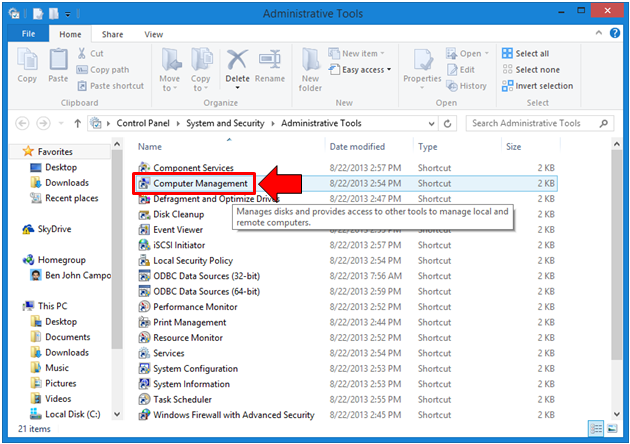Open the address bar history dropdown arrow
630x444 pixels.
click(x=432, y=123)
